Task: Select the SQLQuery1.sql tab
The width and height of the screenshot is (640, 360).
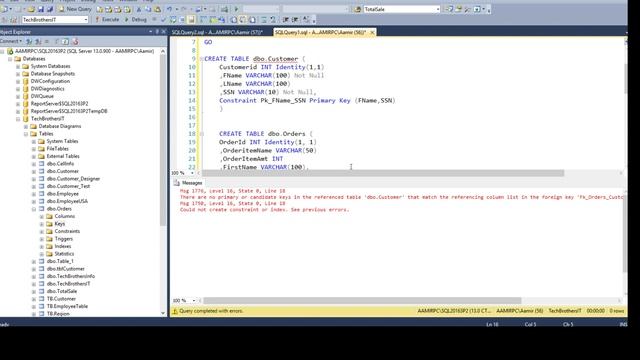Action: pos(320,32)
